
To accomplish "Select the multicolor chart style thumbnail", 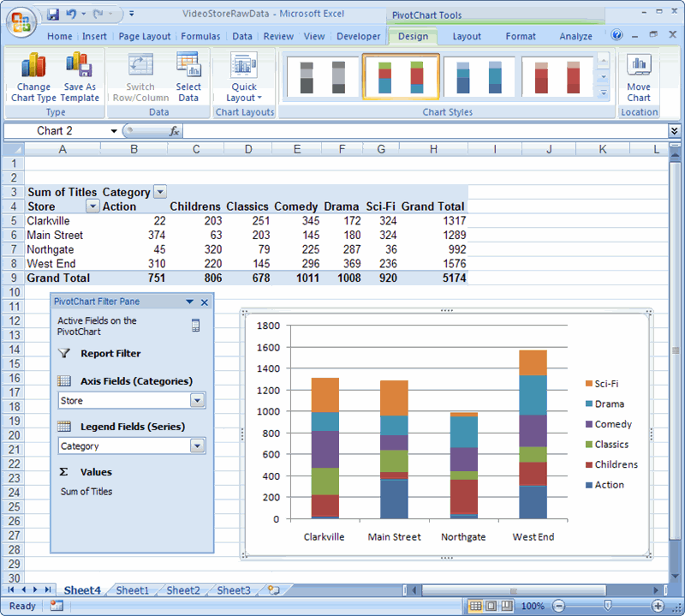I will pos(401,77).
